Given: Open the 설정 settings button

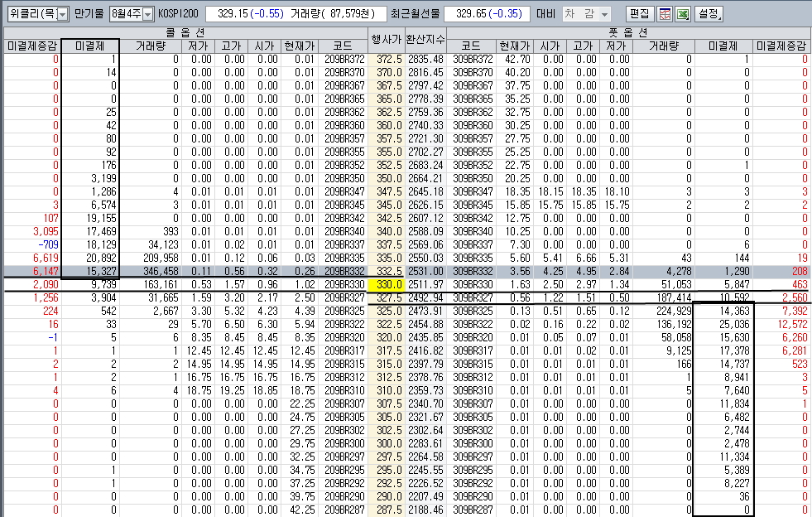Looking at the screenshot, I should tap(709, 14).
